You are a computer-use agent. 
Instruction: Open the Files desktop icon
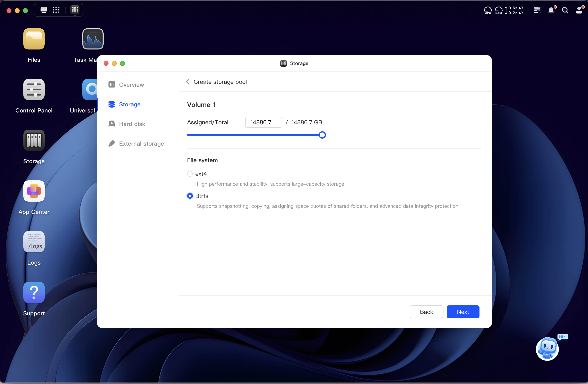coord(34,39)
